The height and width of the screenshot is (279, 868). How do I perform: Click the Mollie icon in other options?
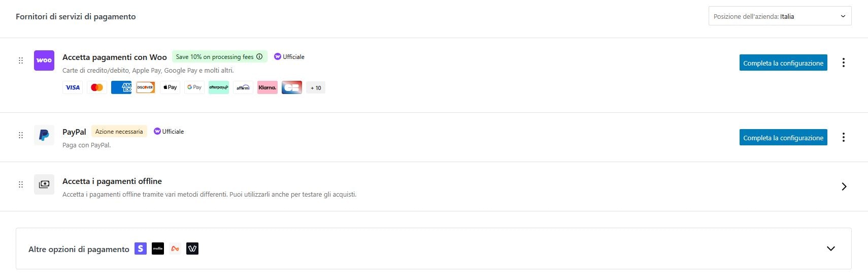pos(158,249)
